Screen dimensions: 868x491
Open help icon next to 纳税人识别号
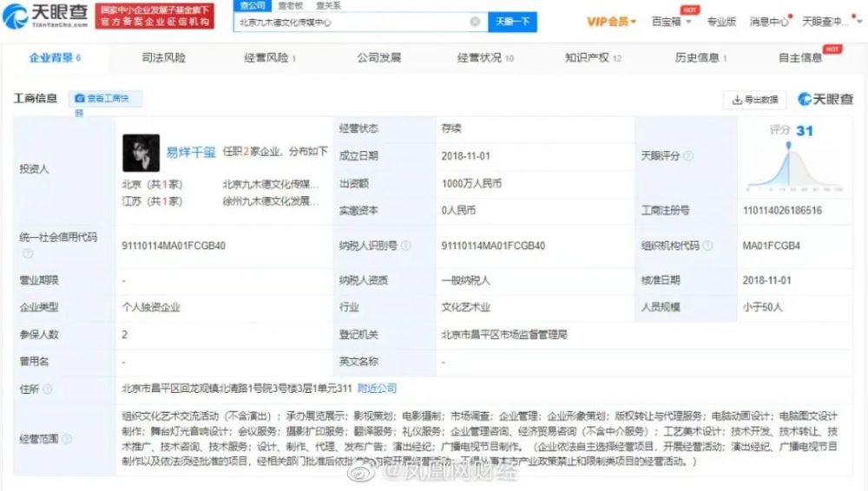click(405, 245)
